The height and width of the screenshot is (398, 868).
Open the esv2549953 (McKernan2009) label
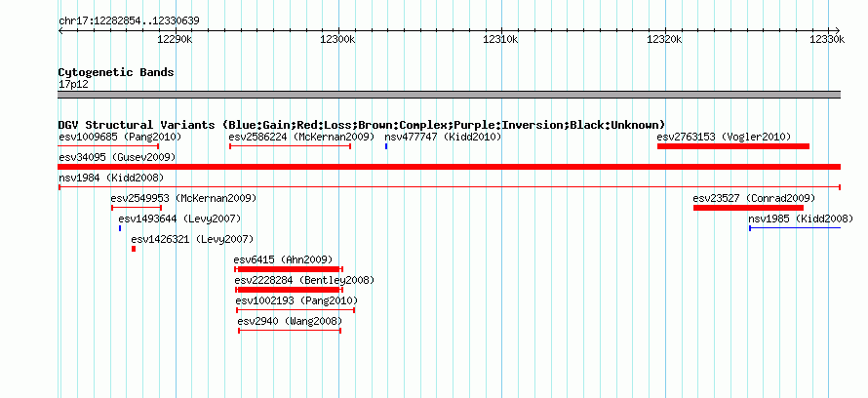coord(183,198)
